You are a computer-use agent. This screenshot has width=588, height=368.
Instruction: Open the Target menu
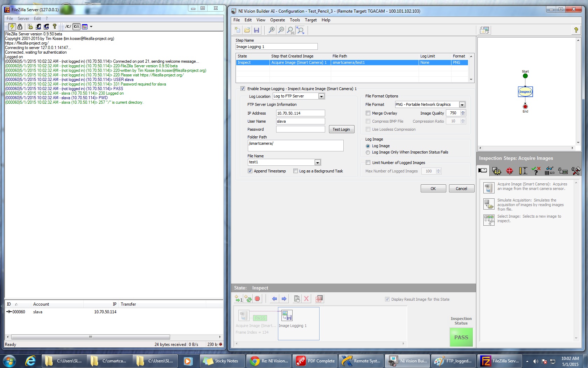(x=311, y=20)
